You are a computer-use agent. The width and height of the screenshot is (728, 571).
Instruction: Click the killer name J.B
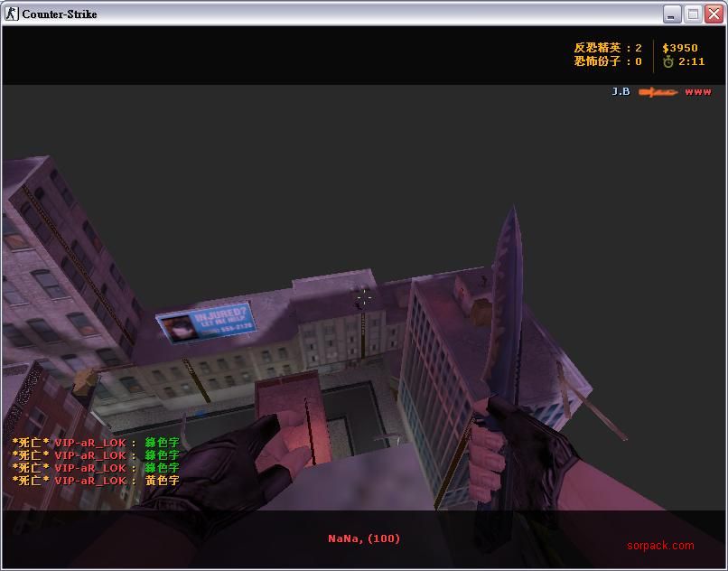click(x=621, y=92)
